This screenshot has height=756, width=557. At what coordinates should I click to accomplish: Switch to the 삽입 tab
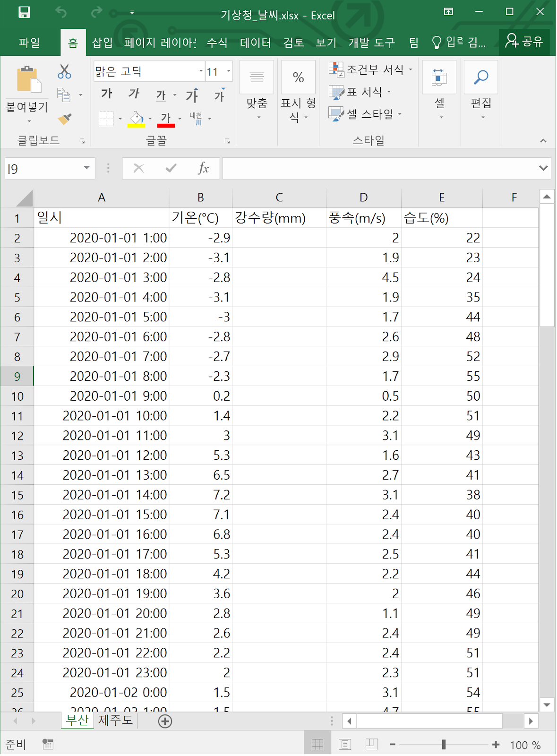click(x=102, y=43)
